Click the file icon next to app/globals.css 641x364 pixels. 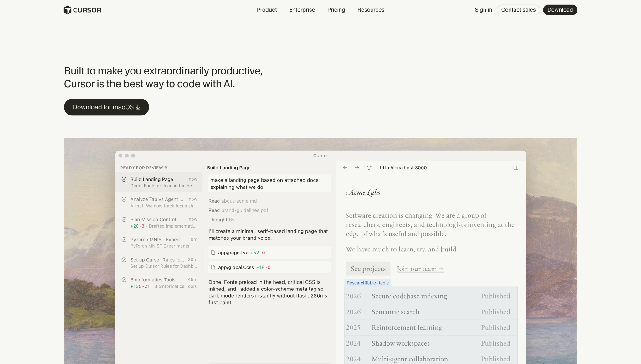click(x=213, y=267)
